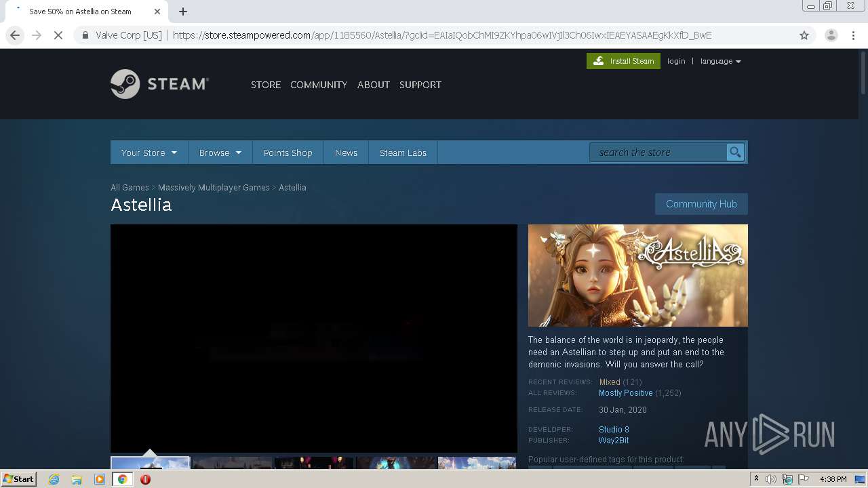This screenshot has width=868, height=488.
Task: Select the second media thumbnail
Action: pyautogui.click(x=232, y=463)
